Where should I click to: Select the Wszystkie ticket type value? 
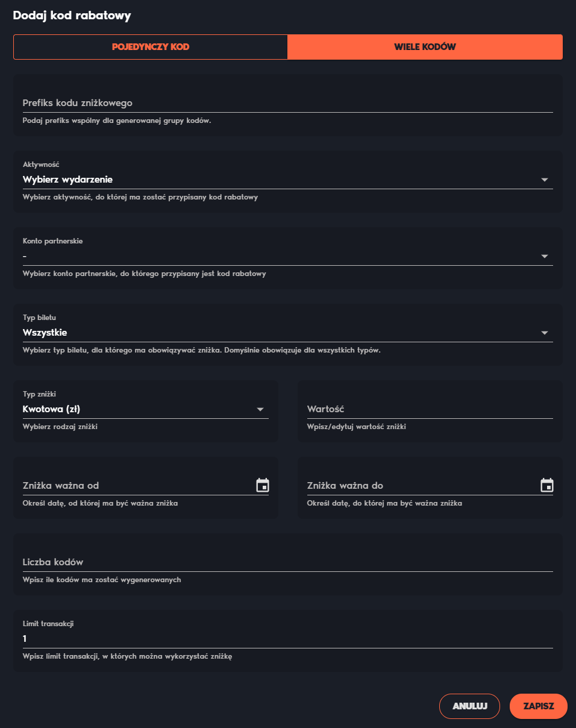point(45,333)
